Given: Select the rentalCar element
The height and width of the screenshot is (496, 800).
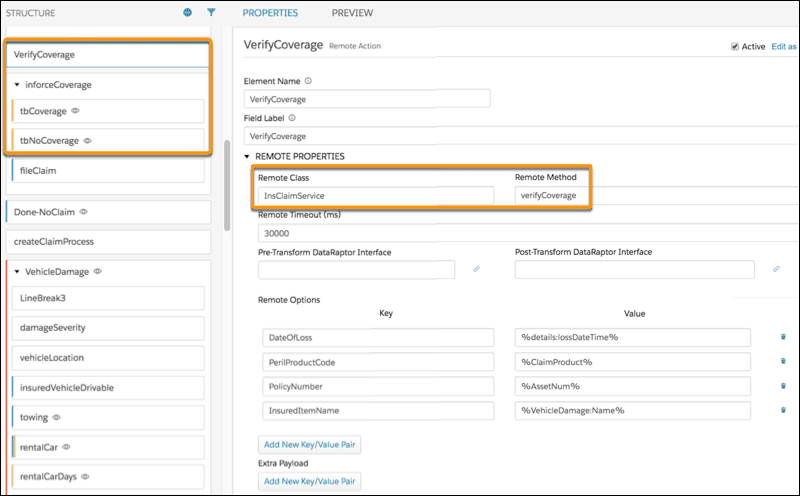Looking at the screenshot, I should (x=108, y=448).
